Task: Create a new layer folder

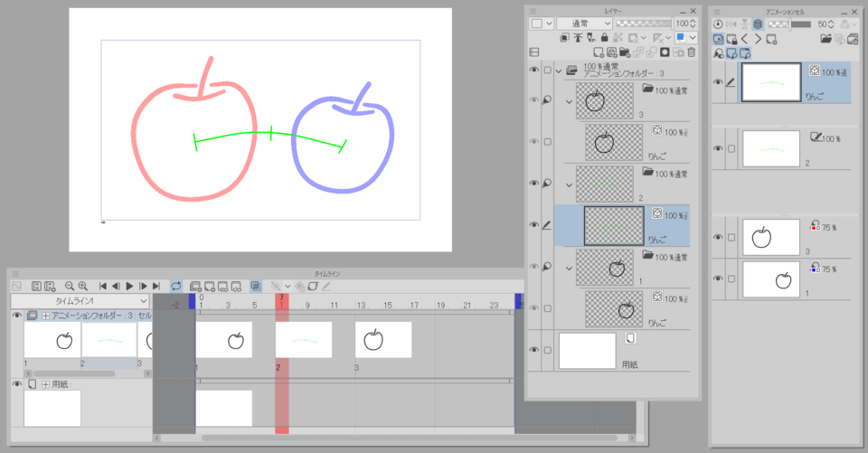Action: coord(625,52)
